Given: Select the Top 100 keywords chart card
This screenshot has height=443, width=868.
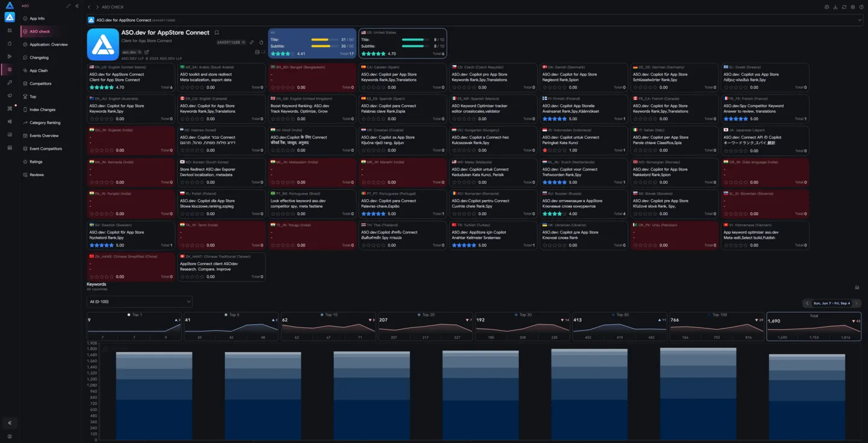Looking at the screenshot, I should (x=716, y=326).
